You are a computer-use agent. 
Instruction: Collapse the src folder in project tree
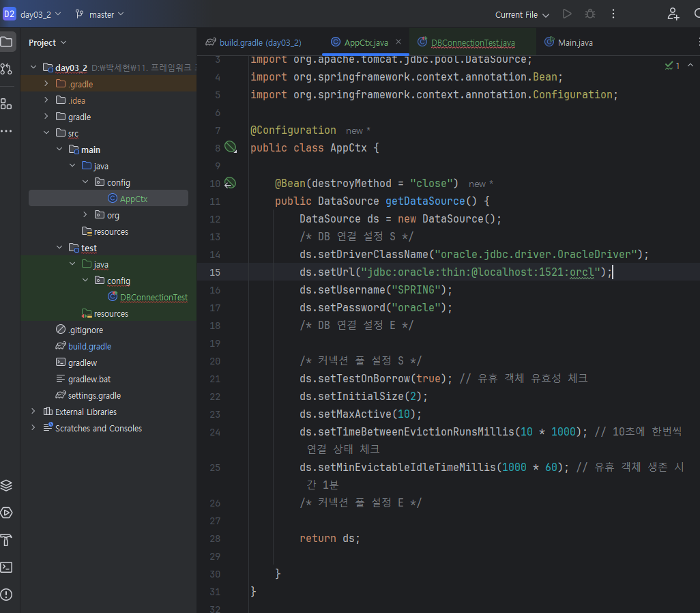point(46,133)
